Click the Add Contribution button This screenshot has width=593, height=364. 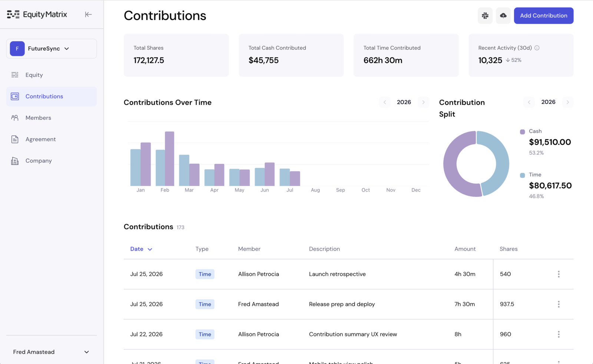pyautogui.click(x=544, y=16)
